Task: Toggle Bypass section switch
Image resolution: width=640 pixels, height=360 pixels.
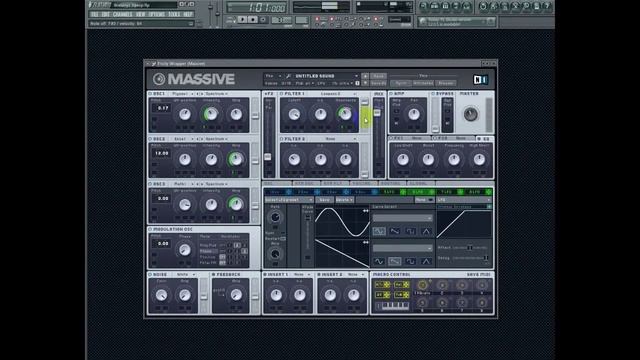Action: click(433, 94)
